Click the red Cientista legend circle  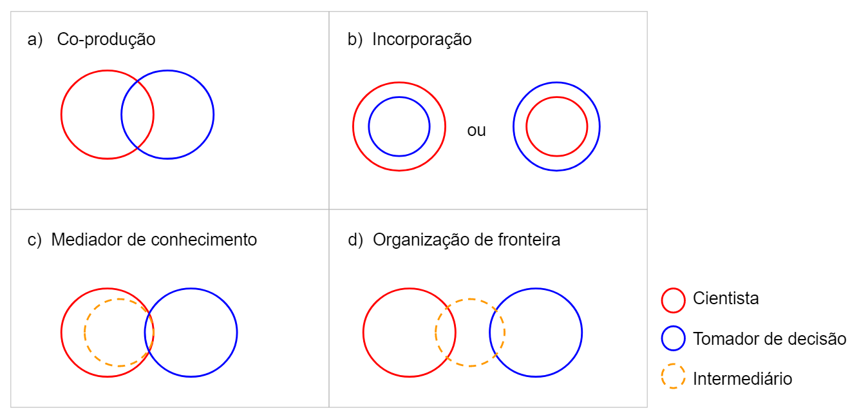[674, 299]
